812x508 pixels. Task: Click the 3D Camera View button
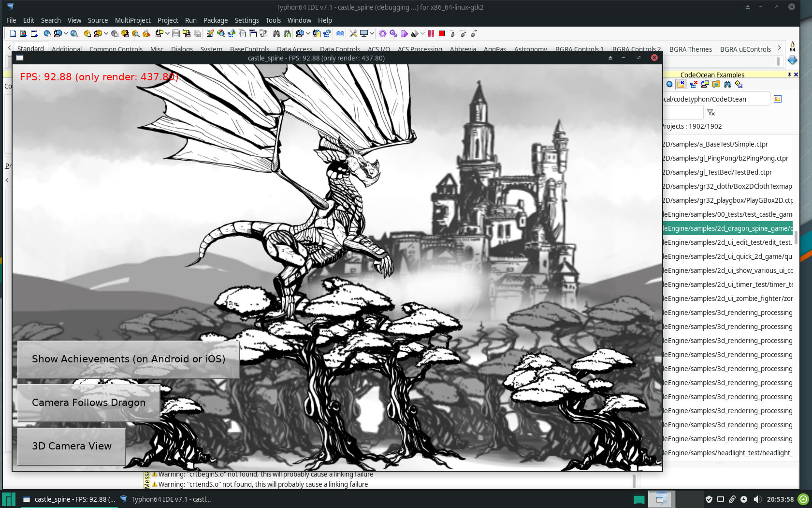click(72, 446)
